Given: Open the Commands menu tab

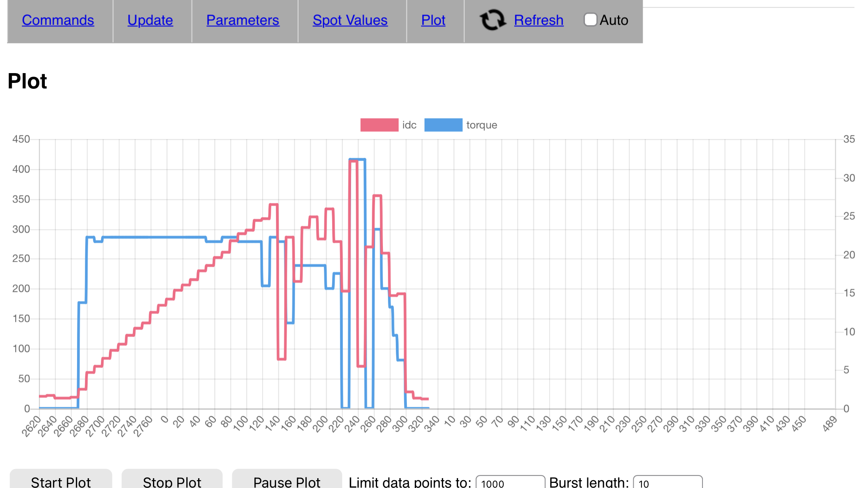Looking at the screenshot, I should (x=58, y=20).
